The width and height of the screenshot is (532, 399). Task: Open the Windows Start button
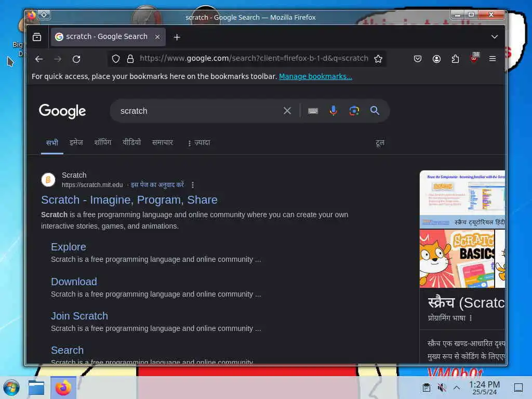11,388
